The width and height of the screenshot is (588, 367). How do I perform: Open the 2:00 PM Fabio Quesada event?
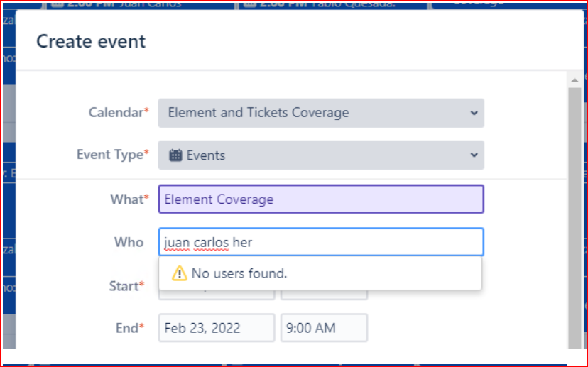[x=312, y=4]
